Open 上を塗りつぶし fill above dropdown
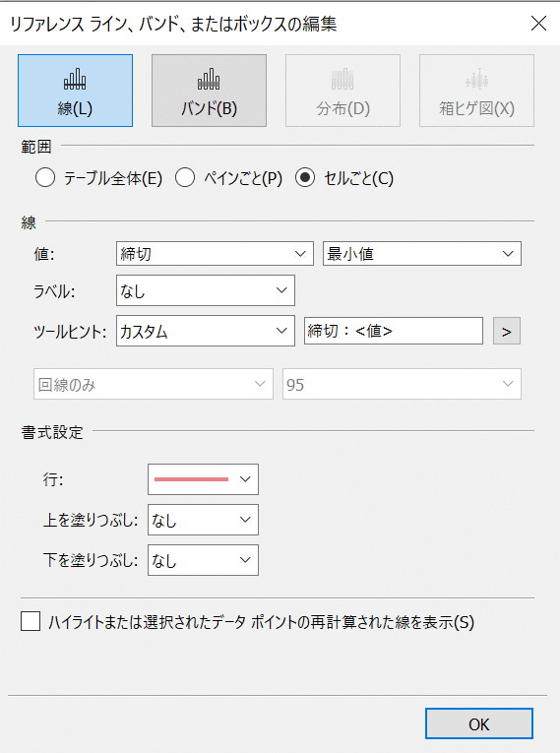Image resolution: width=560 pixels, height=753 pixels. tap(203, 520)
